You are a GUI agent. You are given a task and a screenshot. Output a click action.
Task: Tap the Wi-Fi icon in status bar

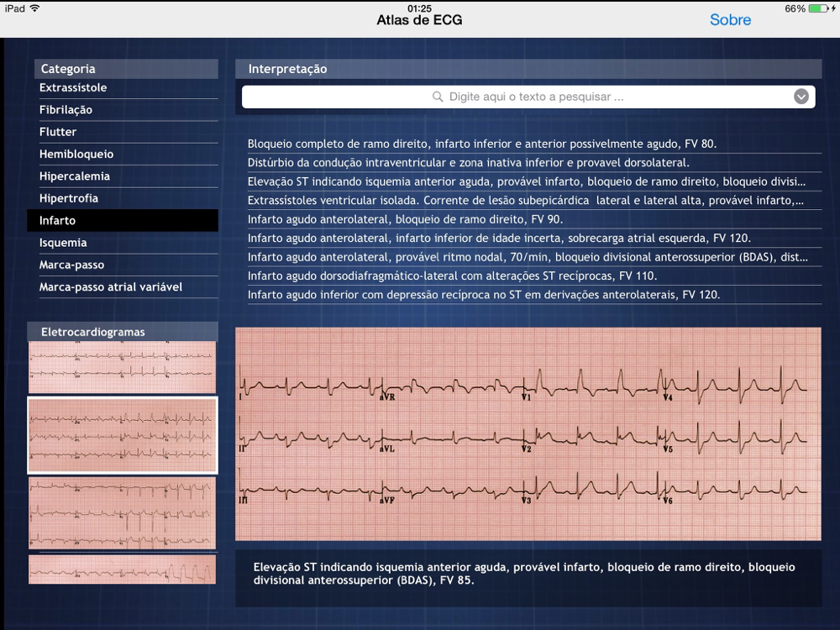pyautogui.click(x=34, y=8)
